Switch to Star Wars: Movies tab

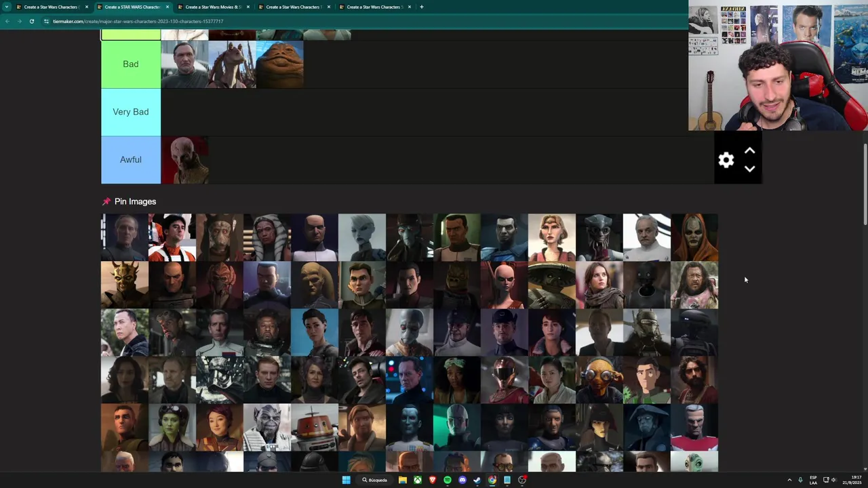point(213,7)
